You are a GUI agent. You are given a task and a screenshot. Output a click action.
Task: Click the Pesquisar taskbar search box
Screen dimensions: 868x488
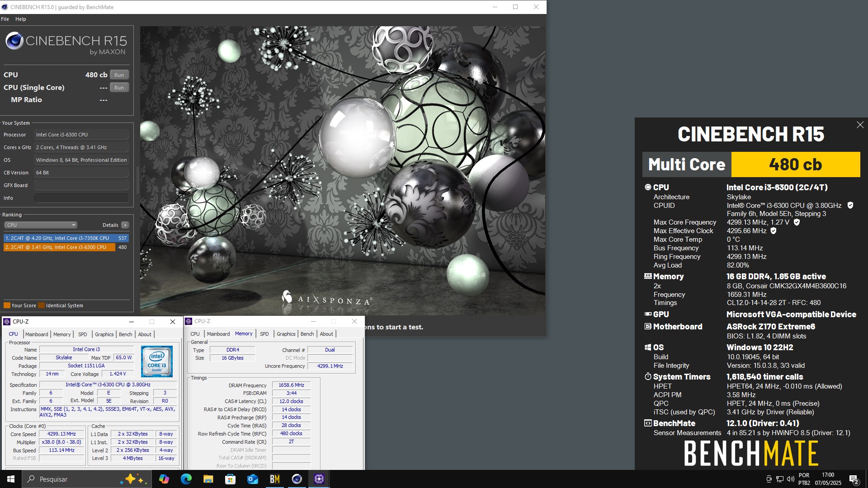pyautogui.click(x=87, y=479)
